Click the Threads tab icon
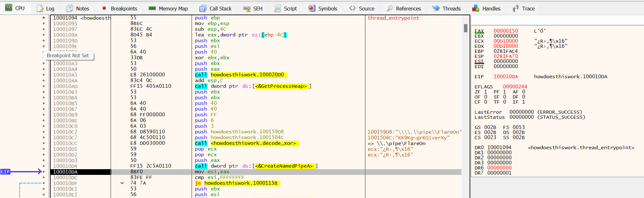 coord(436,8)
